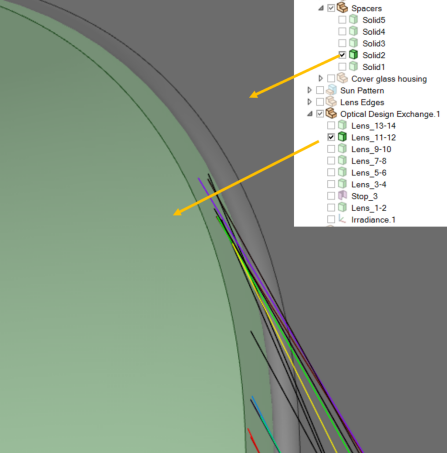
Task: Select the Lens_9-10 tree item
Action: [371, 149]
